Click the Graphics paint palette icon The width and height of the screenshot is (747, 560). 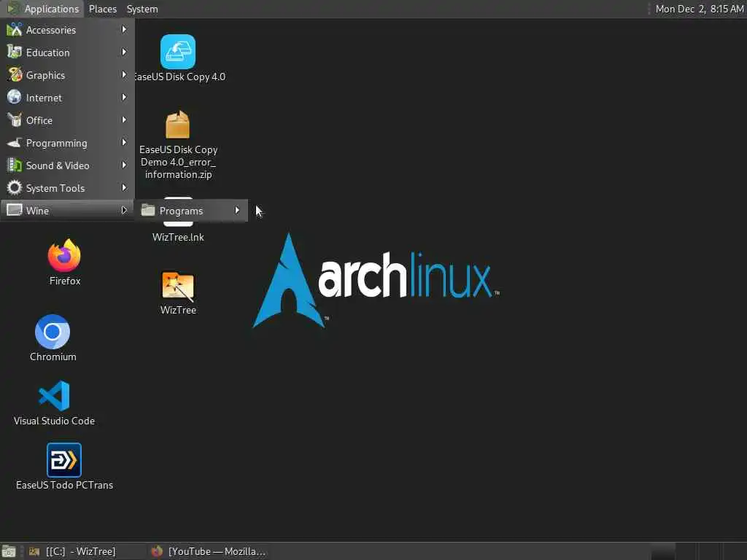point(15,75)
